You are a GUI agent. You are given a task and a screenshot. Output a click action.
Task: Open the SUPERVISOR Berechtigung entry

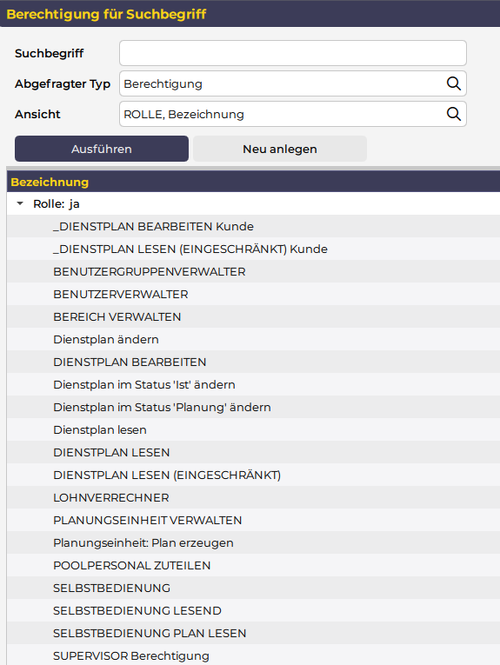click(253, 655)
